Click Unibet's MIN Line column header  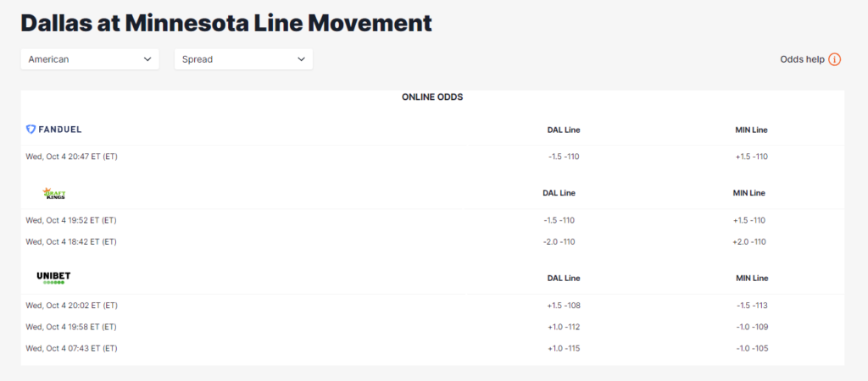click(x=752, y=279)
